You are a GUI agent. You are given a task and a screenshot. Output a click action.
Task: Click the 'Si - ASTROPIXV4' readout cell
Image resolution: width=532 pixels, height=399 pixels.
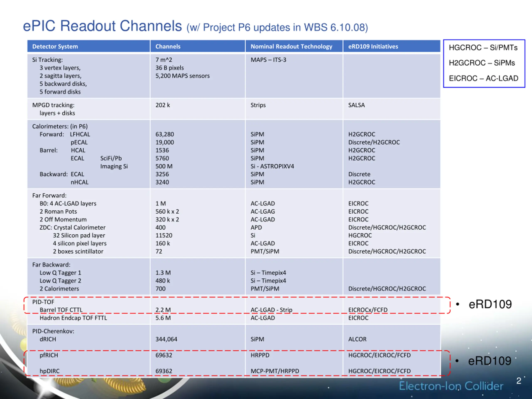click(x=272, y=166)
